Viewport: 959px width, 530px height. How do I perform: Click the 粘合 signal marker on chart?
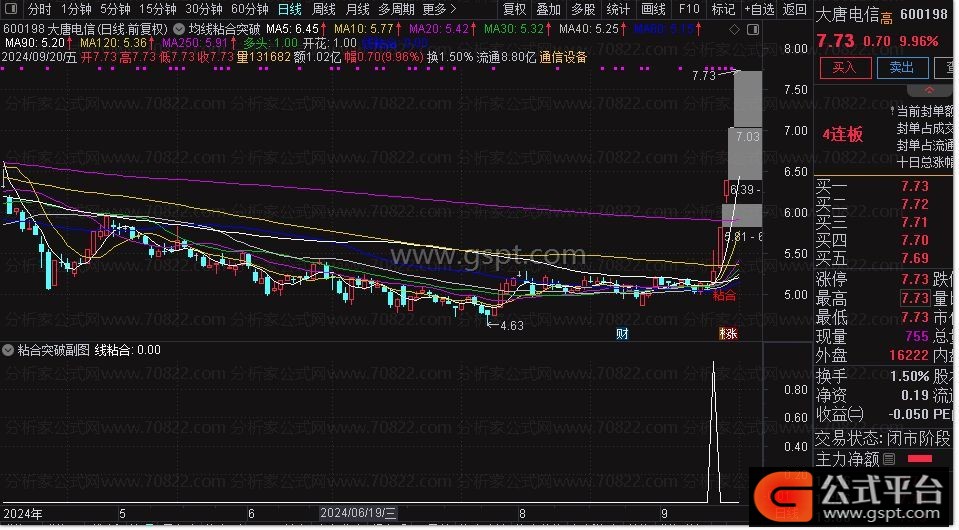[x=724, y=296]
